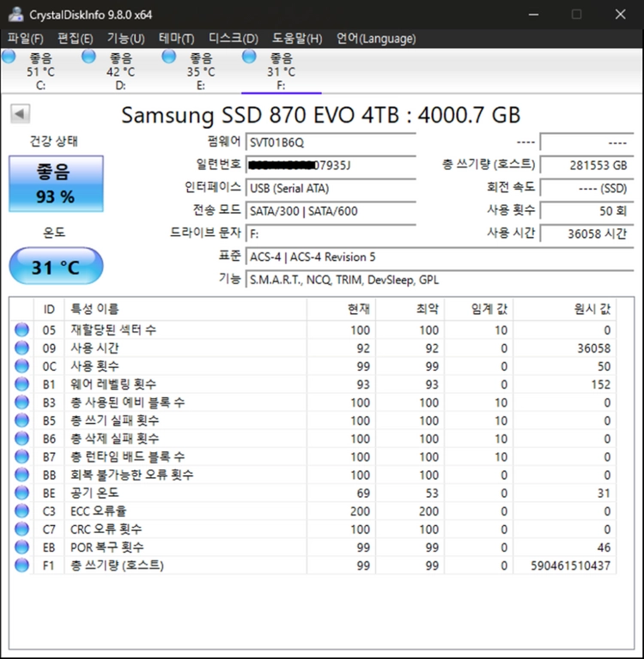Click the rotation rate value ---- (SSD)

pyautogui.click(x=586, y=188)
